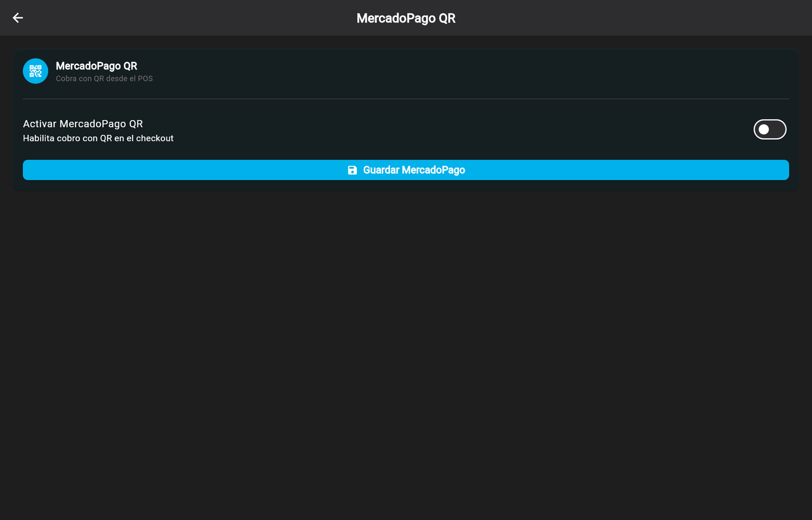Screen dimensions: 812x520
Task: Click the MercadoPago QR page title
Action: click(406, 18)
